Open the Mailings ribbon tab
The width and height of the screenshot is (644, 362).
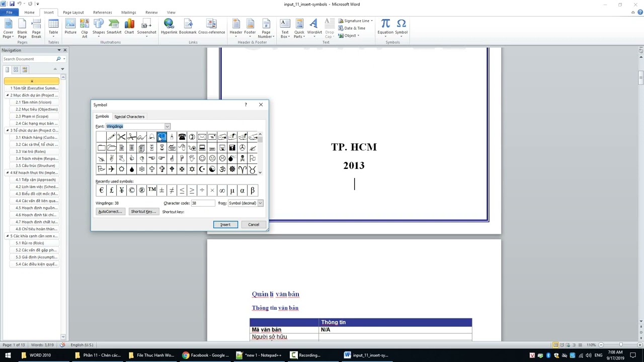tap(128, 12)
